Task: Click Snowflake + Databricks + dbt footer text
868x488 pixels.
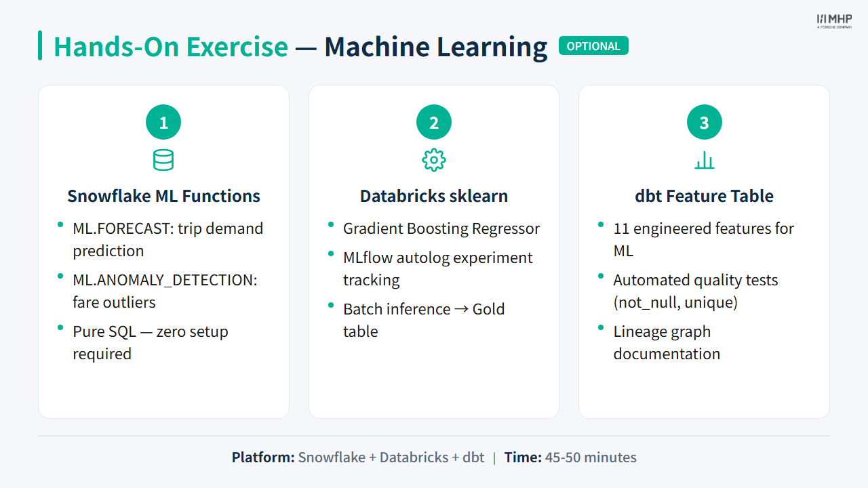Action: pos(391,457)
